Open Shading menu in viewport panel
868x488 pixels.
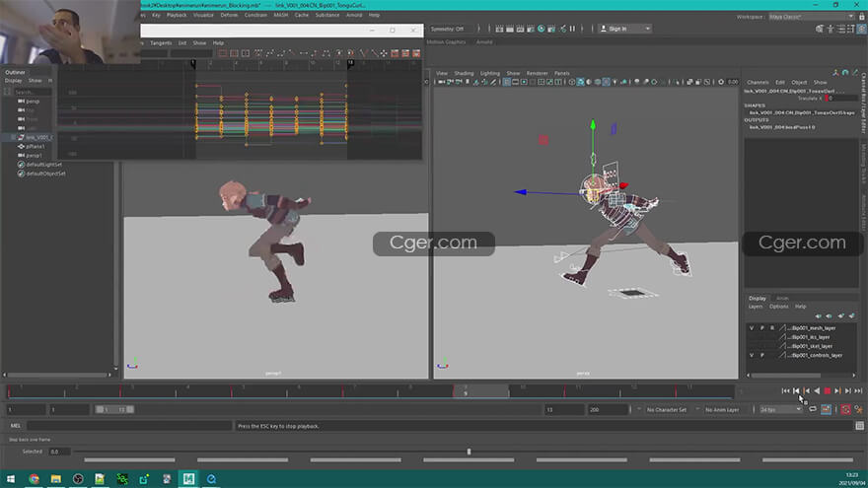coord(464,73)
